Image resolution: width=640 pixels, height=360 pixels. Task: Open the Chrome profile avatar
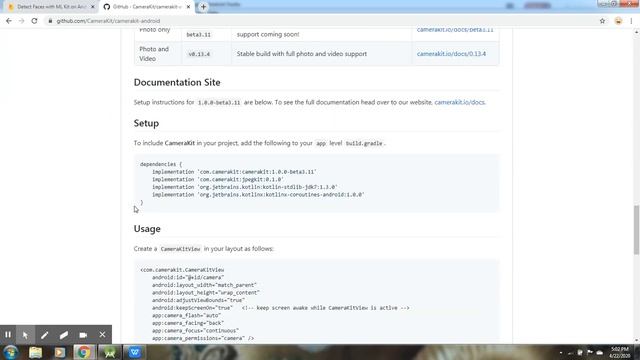tap(618, 21)
